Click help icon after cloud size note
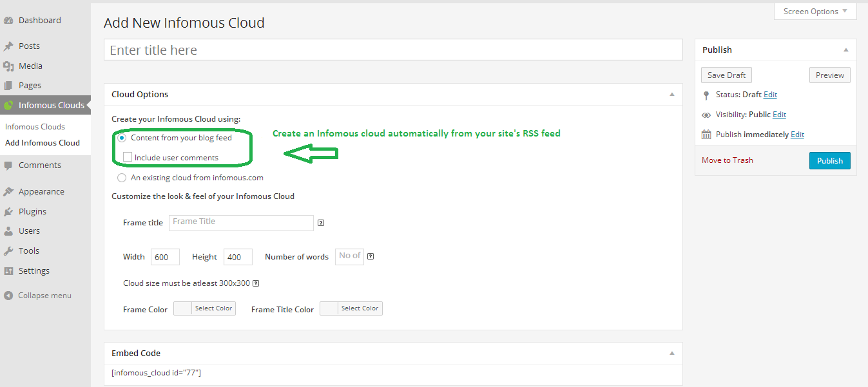 click(x=256, y=283)
